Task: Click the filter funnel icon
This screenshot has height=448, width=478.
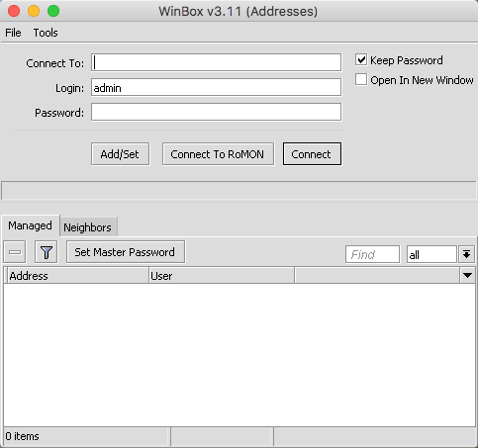Action: (x=47, y=252)
